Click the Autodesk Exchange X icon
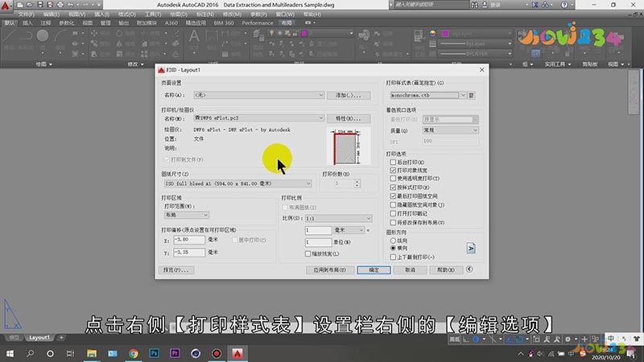The height and width of the screenshot is (362, 644). pos(535,5)
